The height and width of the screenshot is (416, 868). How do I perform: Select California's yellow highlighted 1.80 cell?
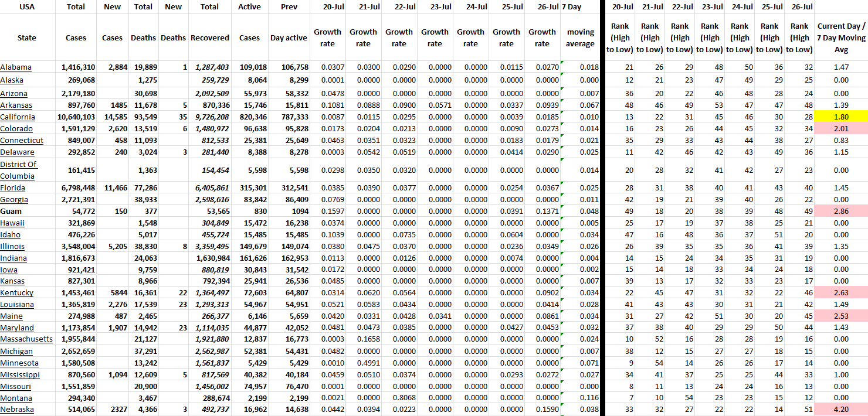coord(840,117)
